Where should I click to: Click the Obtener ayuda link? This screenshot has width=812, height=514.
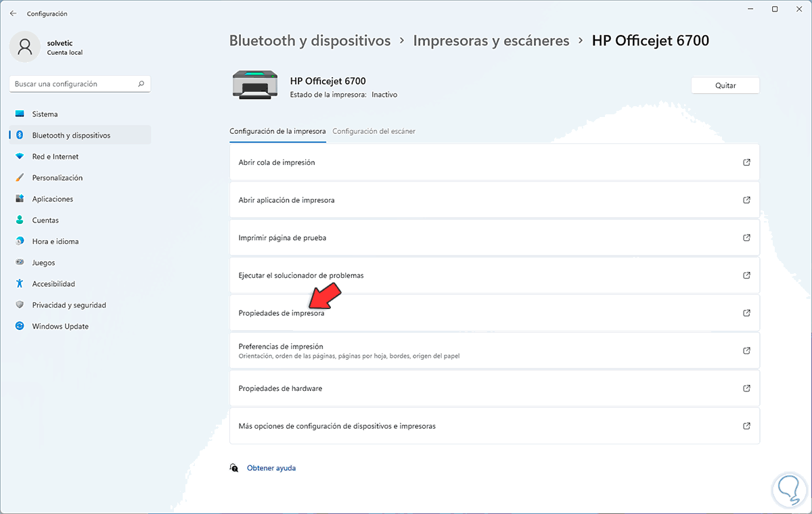point(271,468)
